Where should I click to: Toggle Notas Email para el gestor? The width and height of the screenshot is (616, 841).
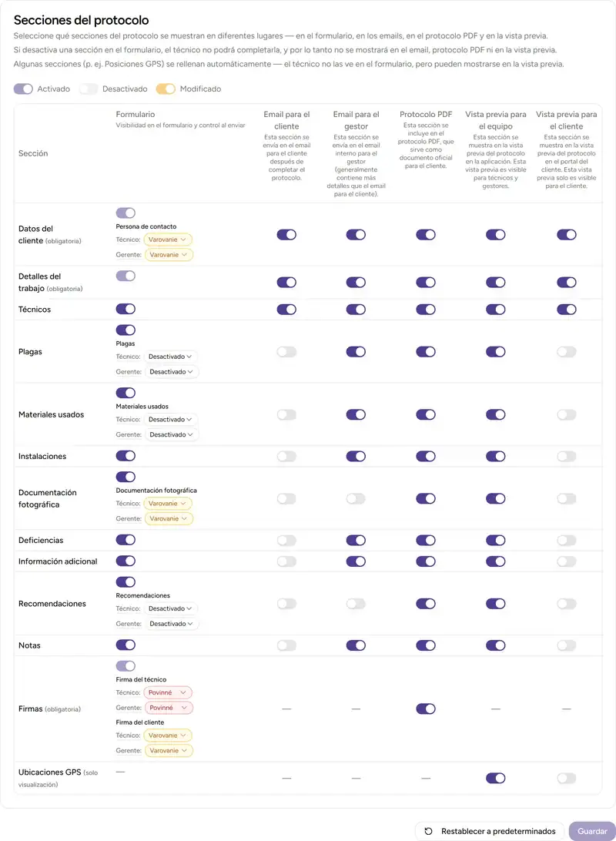point(356,645)
